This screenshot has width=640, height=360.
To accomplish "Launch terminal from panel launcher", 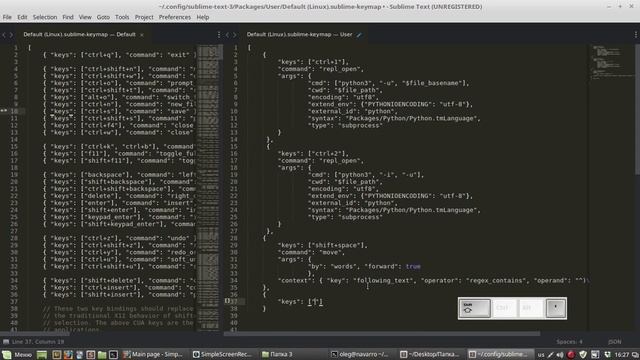I will coord(113,354).
